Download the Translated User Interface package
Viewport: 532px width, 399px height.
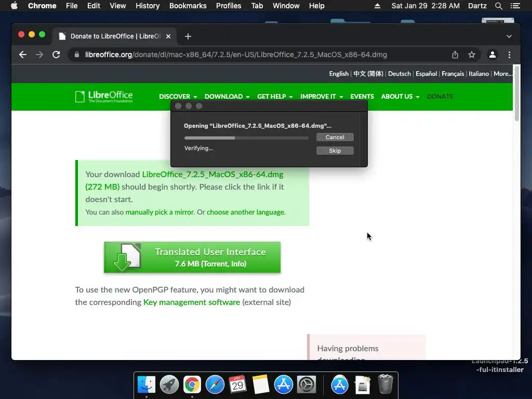192,257
